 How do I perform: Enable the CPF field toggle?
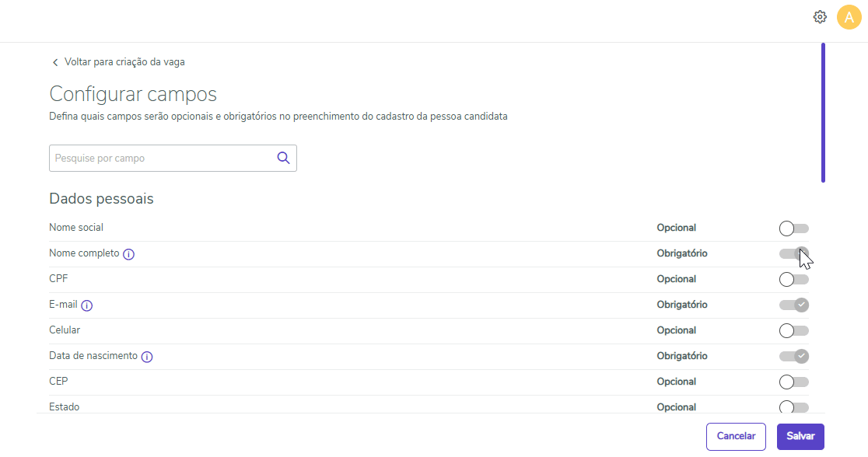(793, 279)
